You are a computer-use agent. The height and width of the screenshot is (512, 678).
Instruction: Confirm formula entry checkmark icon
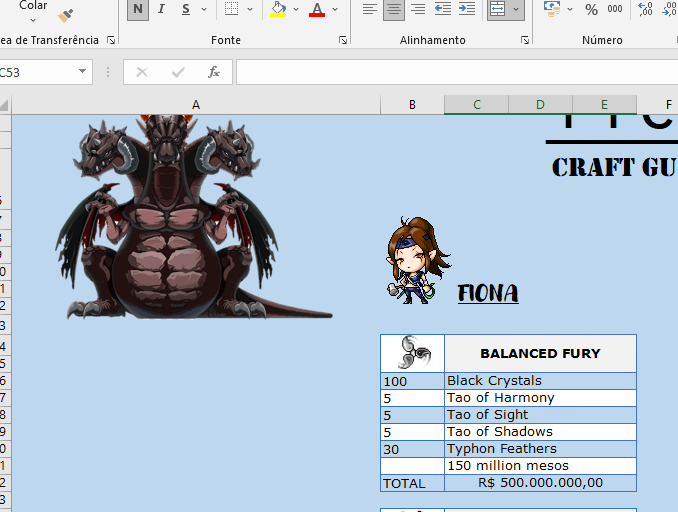pyautogui.click(x=178, y=72)
